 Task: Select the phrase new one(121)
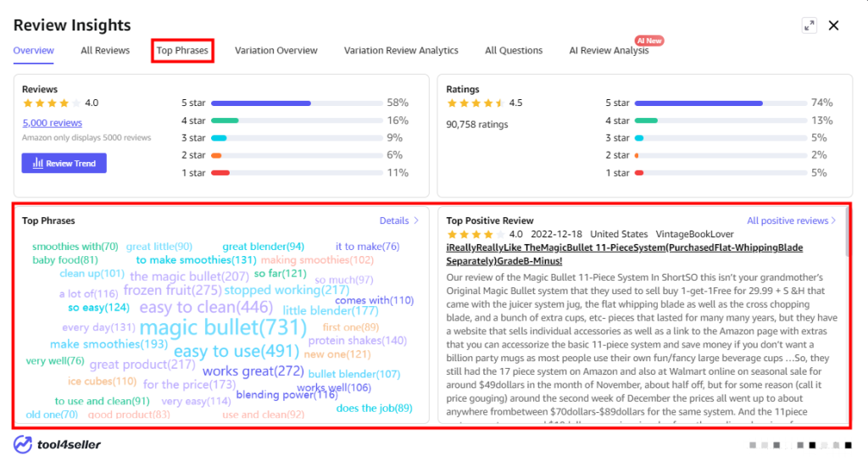pos(337,354)
